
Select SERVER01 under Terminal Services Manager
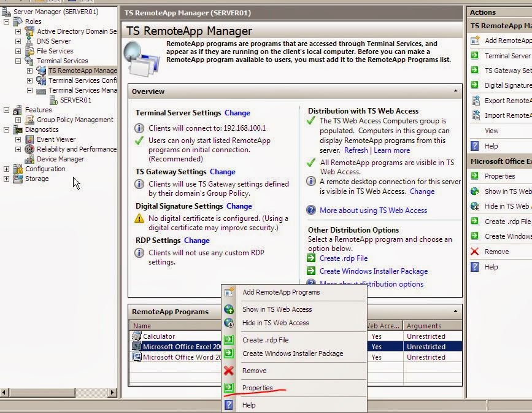click(x=75, y=100)
